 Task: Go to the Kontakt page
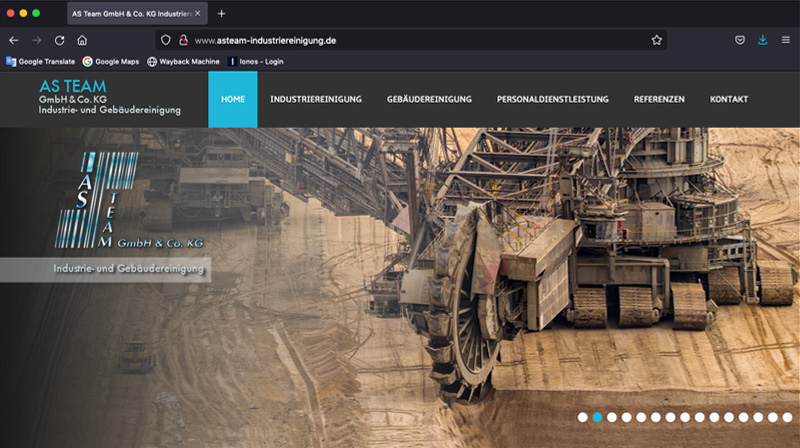(729, 99)
